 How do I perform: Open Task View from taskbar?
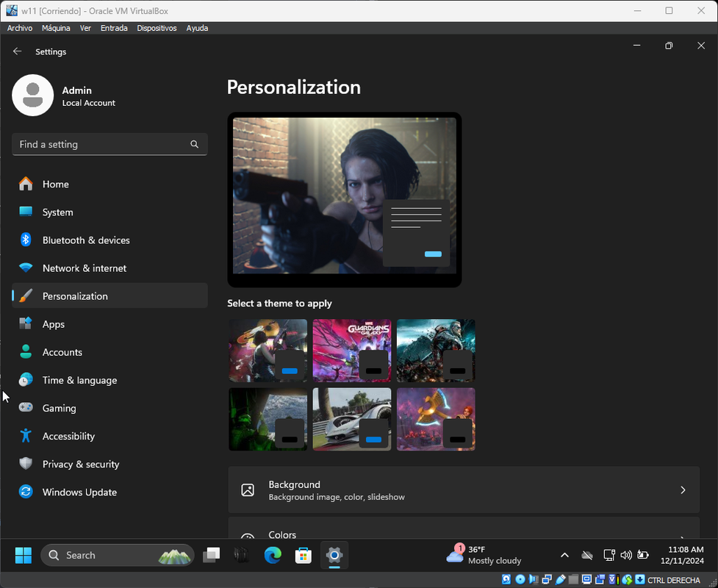pyautogui.click(x=212, y=555)
